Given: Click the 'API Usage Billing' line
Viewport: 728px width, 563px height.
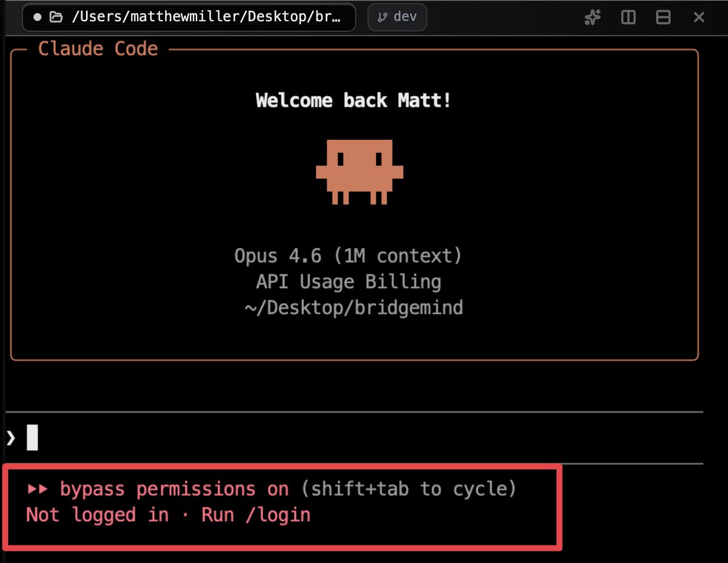Looking at the screenshot, I should point(348,282).
